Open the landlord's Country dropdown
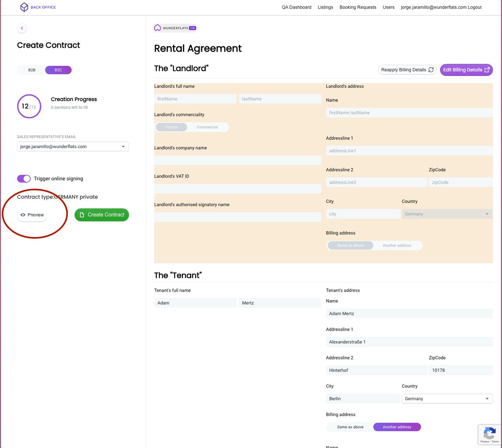 [447, 214]
